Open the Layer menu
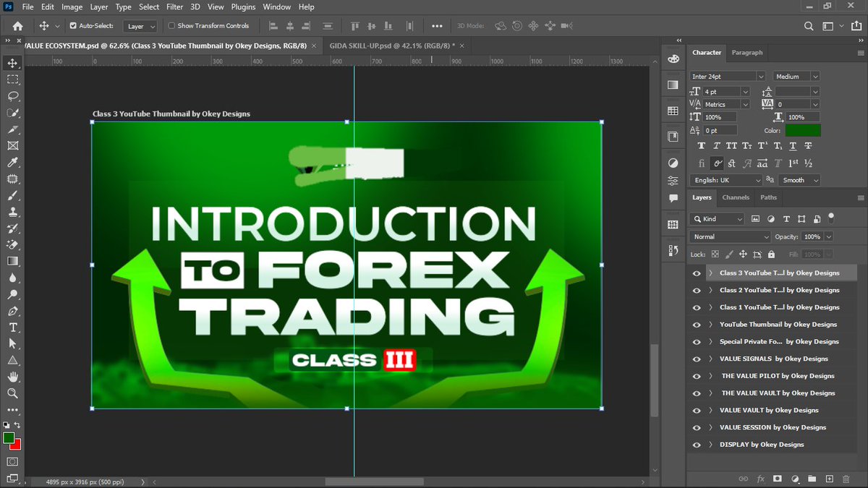Image resolution: width=868 pixels, height=488 pixels. (x=98, y=7)
